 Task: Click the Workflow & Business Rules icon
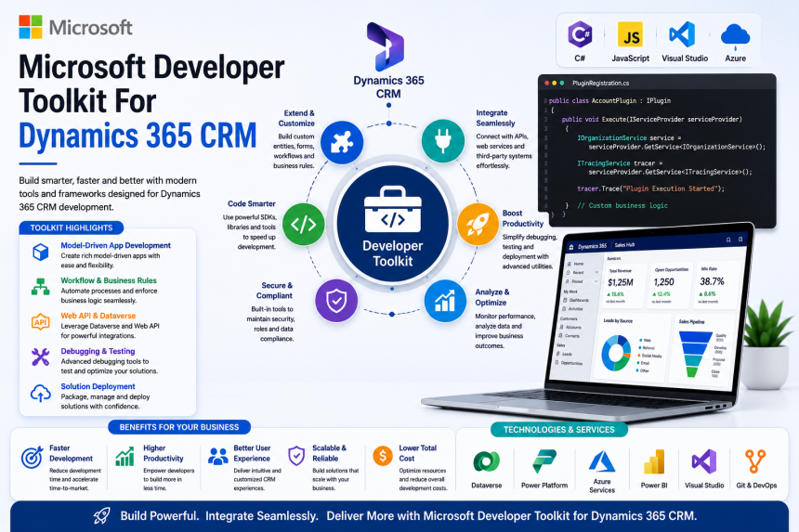tap(40, 287)
